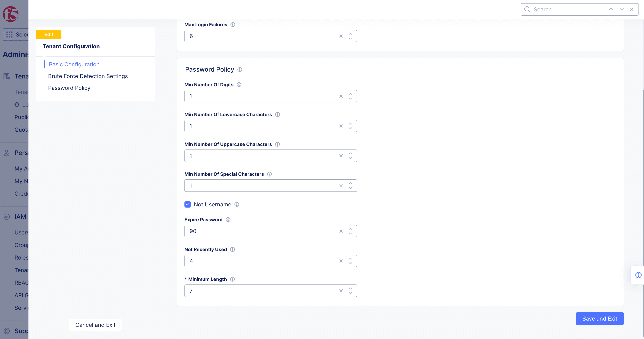
Task: Clear the Max Login Failures value
Action: point(341,36)
